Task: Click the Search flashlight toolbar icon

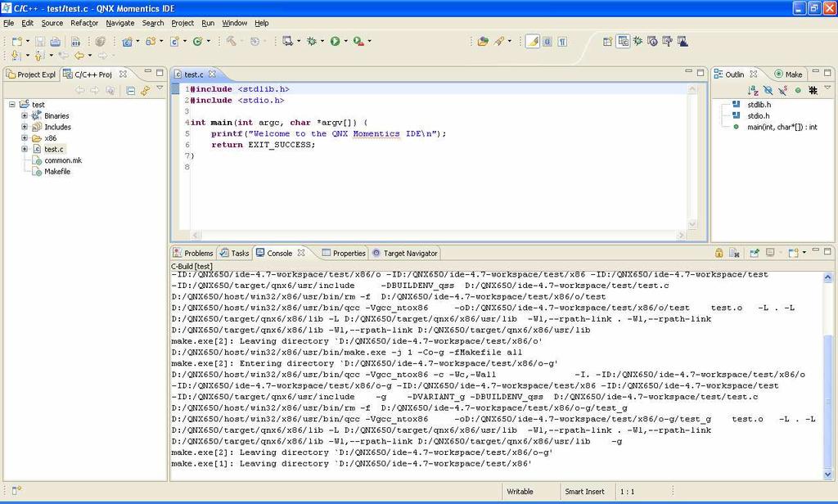Action: coord(499,42)
